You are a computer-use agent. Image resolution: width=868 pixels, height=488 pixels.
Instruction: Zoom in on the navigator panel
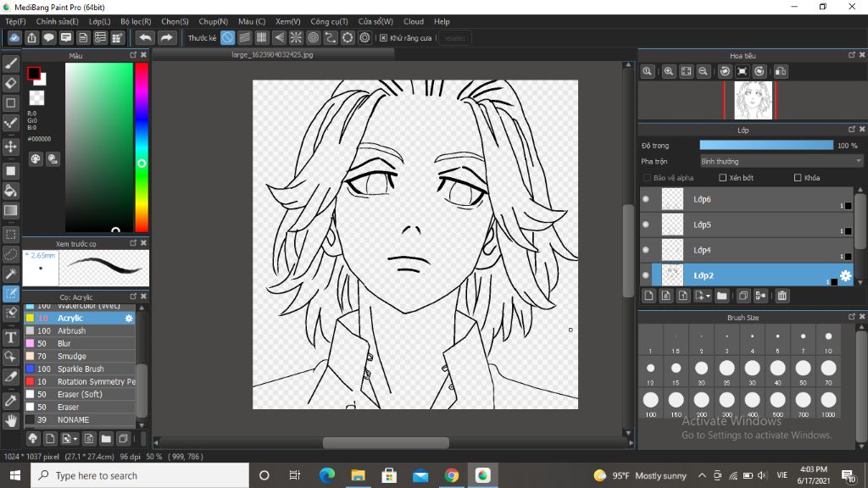coord(669,71)
